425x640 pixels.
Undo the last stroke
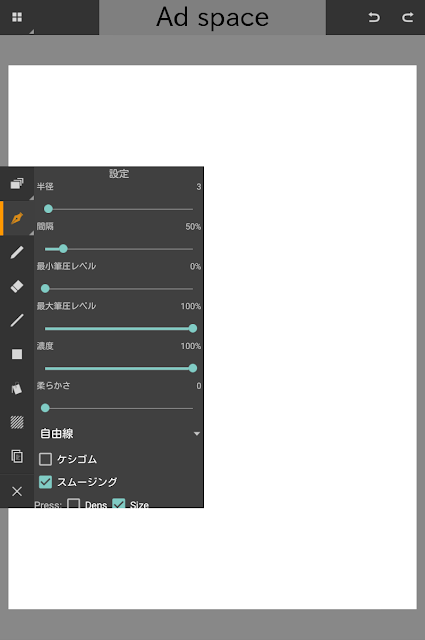pos(374,17)
